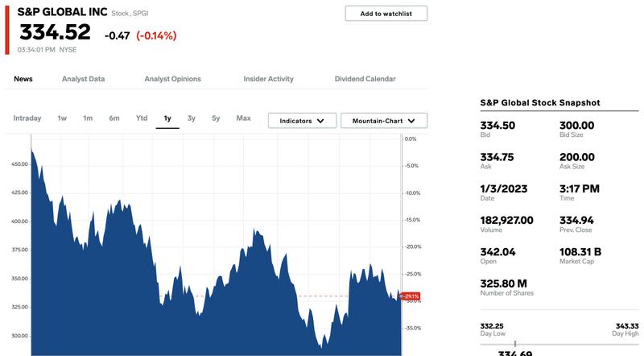Select the 1w chart range

coord(62,118)
